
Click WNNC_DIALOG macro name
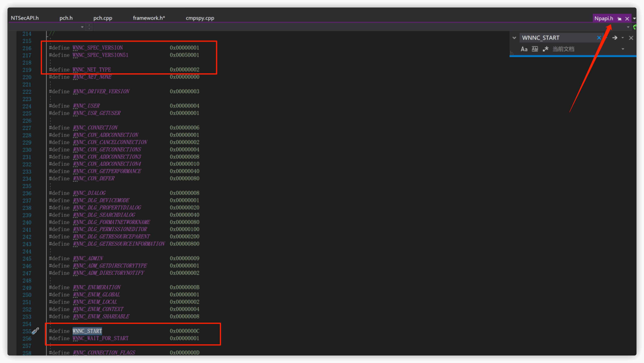89,193
